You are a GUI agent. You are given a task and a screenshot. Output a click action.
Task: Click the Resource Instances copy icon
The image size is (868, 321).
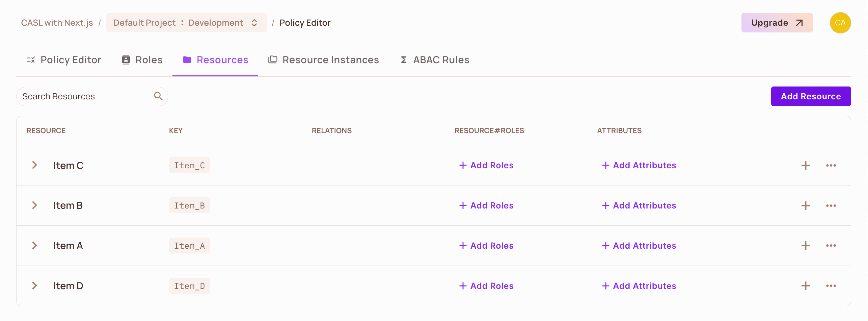(273, 59)
